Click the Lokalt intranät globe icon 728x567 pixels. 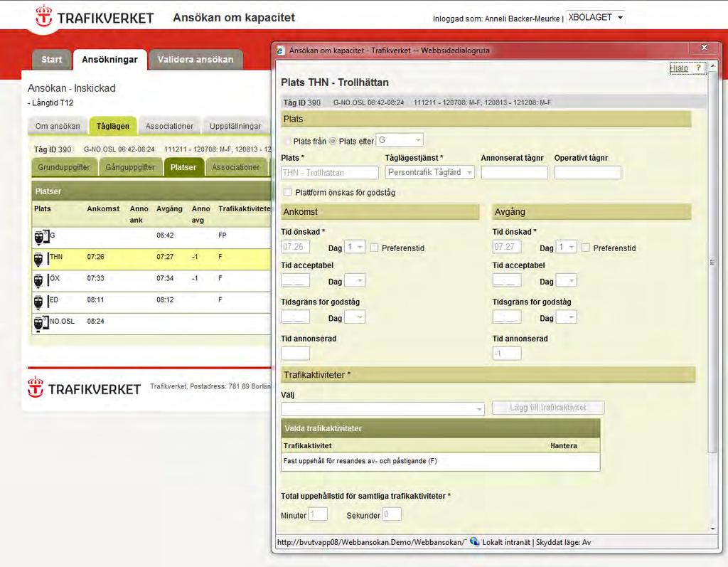tap(474, 541)
